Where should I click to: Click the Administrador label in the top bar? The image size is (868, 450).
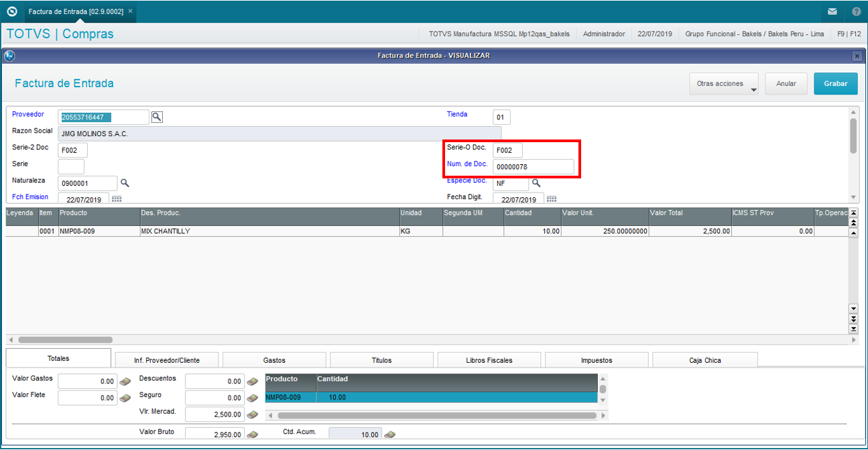(x=604, y=34)
